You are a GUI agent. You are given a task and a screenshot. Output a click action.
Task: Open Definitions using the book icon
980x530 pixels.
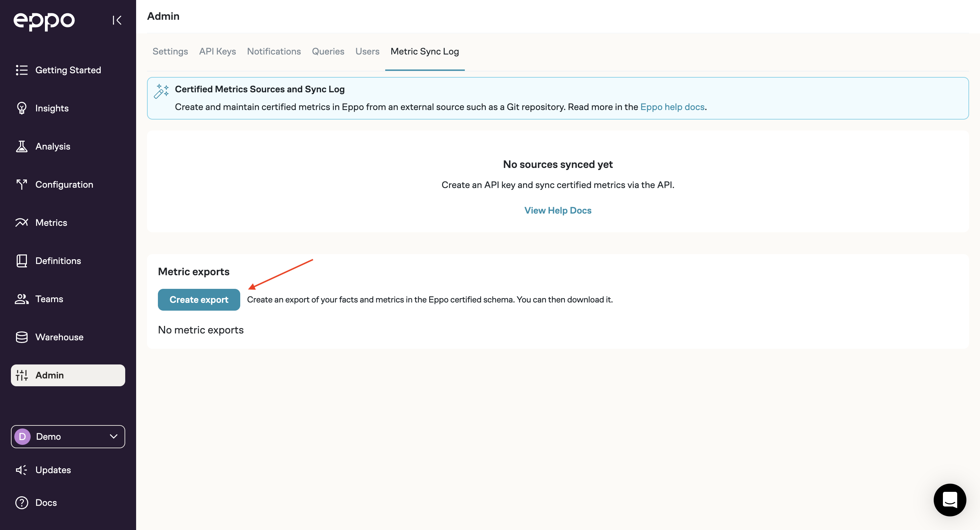point(22,261)
